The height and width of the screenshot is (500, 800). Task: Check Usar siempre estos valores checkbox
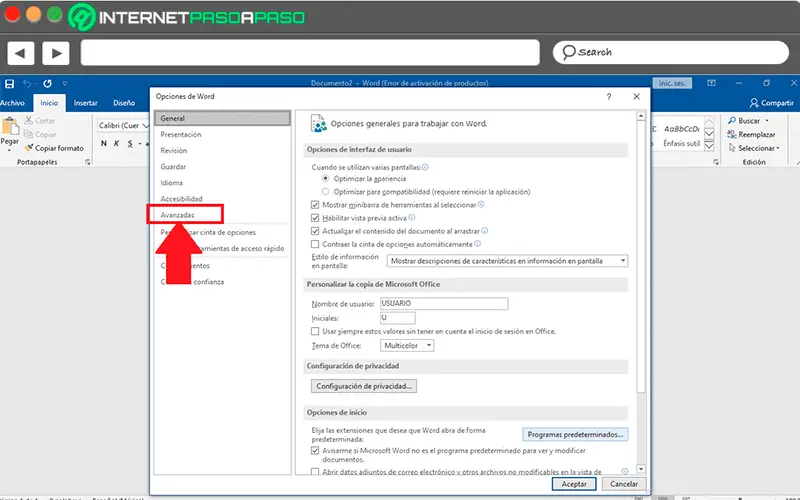click(315, 331)
